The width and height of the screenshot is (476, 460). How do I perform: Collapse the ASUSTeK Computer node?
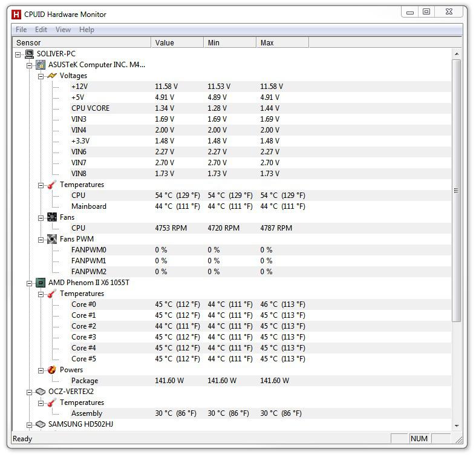pos(29,65)
